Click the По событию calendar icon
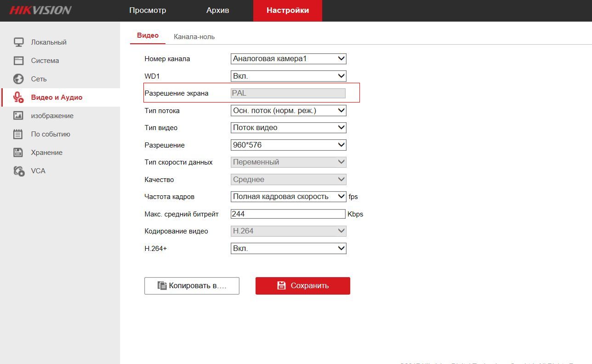Image resolution: width=592 pixels, height=364 pixels. click(x=18, y=134)
